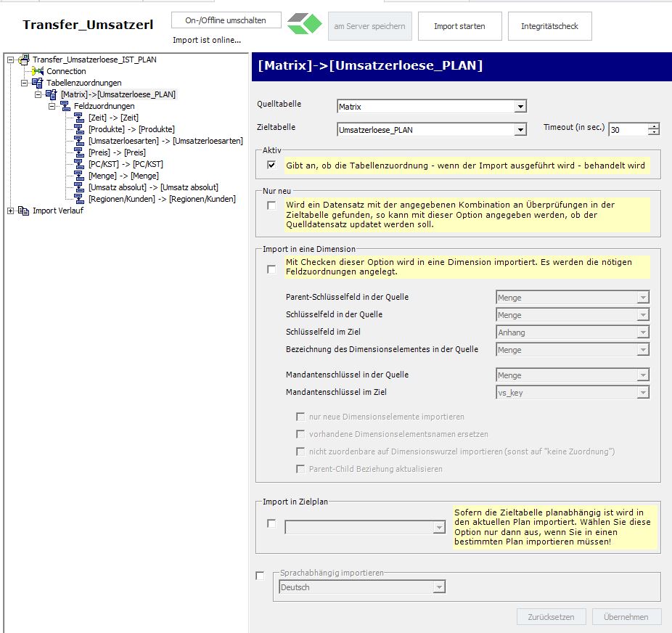Click am Server speichern button
Screen dimensions: 672x633
click(x=370, y=26)
